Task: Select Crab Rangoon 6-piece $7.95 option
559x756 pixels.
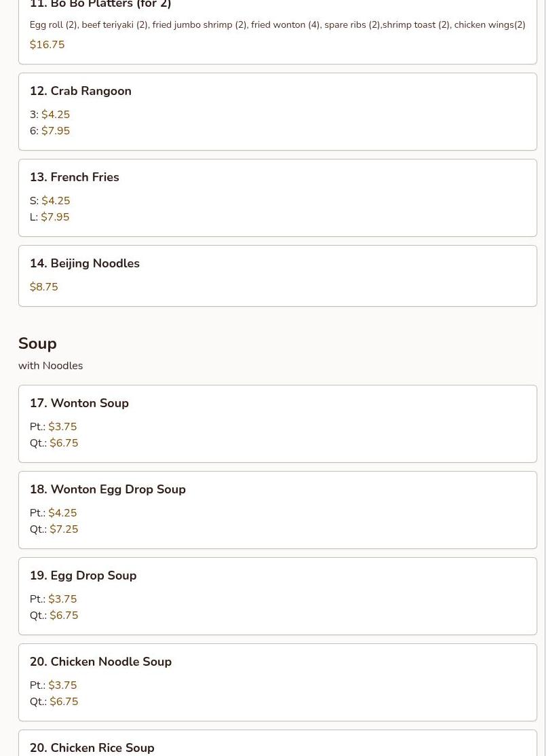Action: click(56, 131)
